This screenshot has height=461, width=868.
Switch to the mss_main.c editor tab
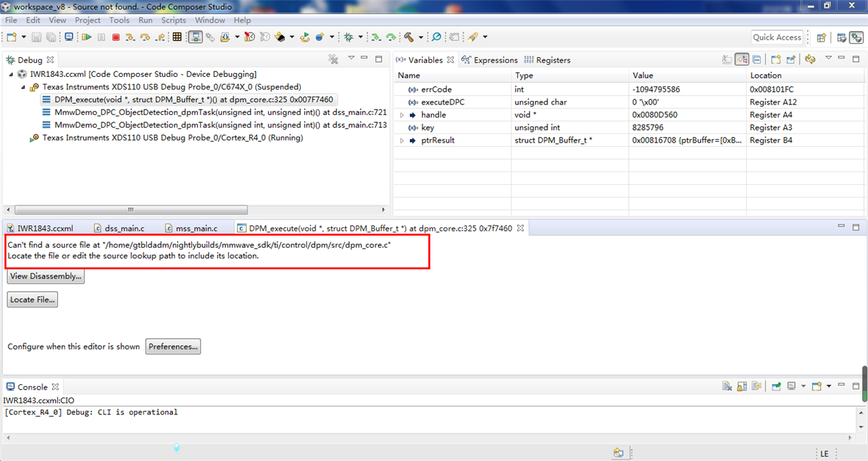191,228
